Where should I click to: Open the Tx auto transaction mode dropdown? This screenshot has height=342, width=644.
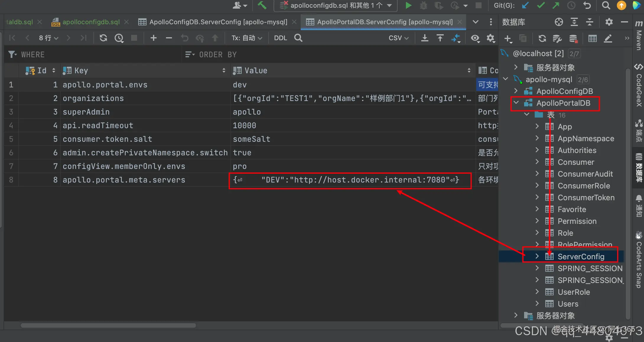click(247, 38)
